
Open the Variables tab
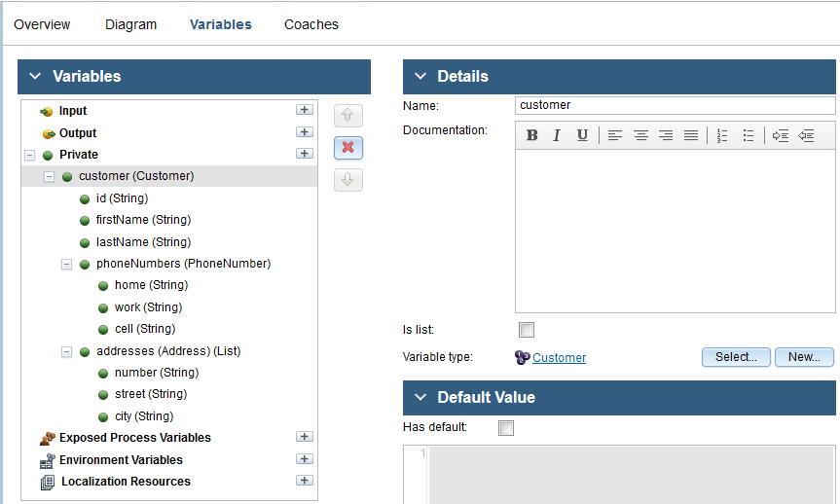[x=221, y=24]
